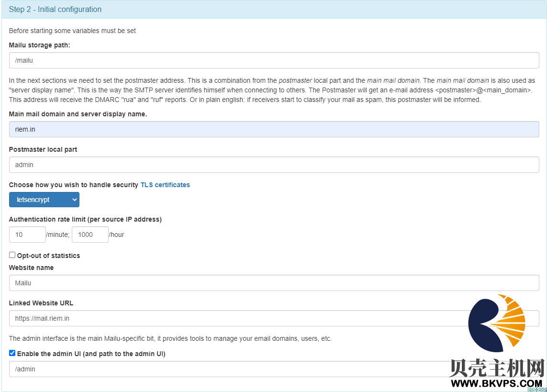The width and height of the screenshot is (547, 392).
Task: Click the 贝壳主机网 Chinese watermark text
Action: coord(497,368)
